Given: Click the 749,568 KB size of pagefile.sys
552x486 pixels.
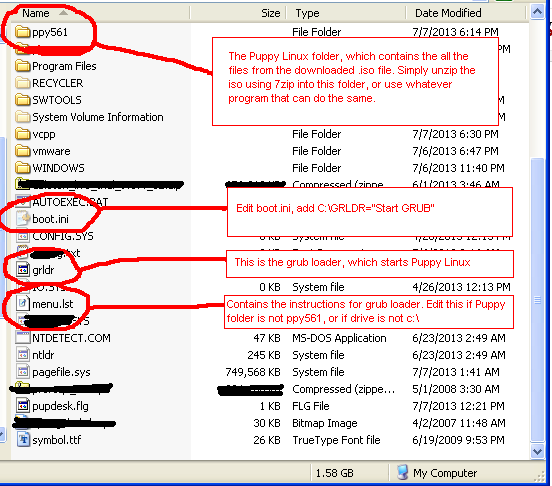Looking at the screenshot, I should (253, 372).
